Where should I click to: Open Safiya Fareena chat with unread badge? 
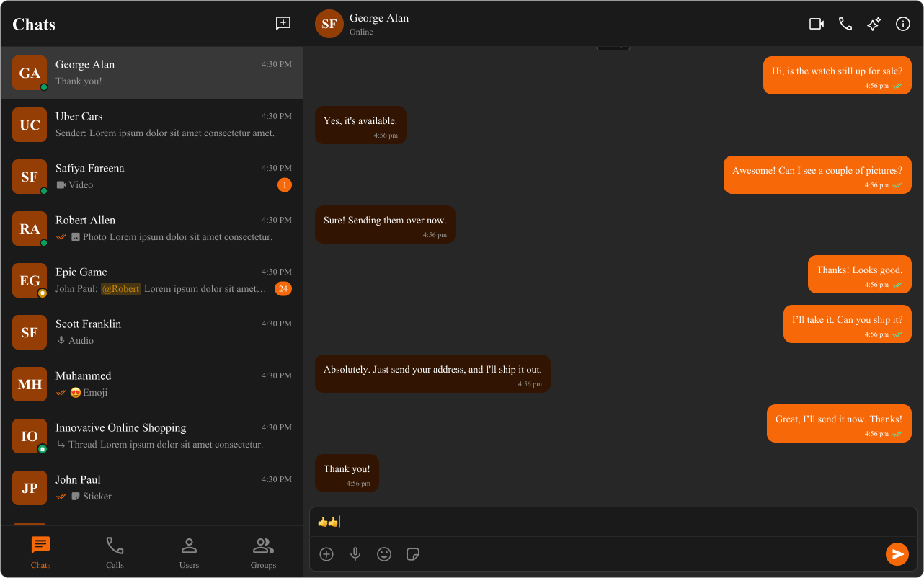pos(152,177)
